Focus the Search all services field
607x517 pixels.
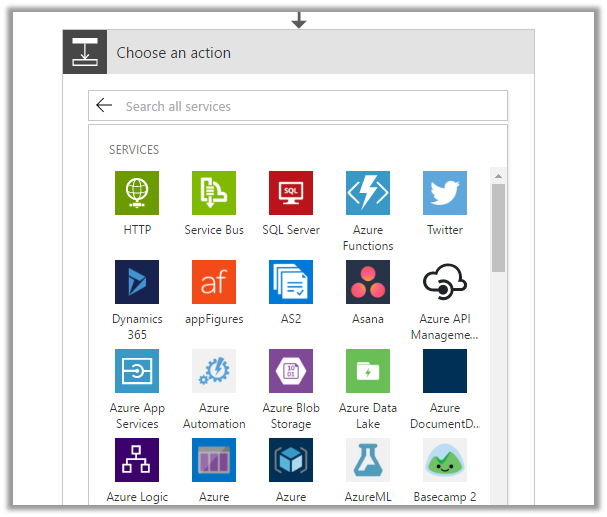coord(310,106)
